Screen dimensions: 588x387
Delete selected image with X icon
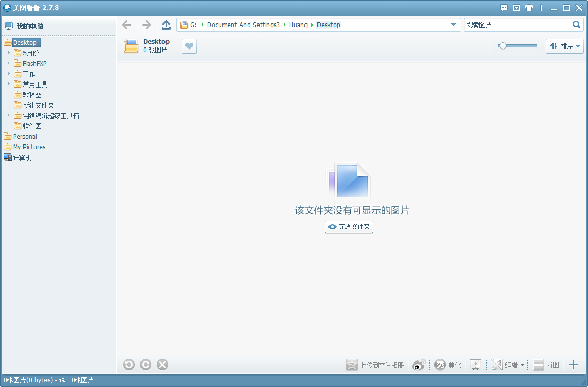pyautogui.click(x=162, y=365)
